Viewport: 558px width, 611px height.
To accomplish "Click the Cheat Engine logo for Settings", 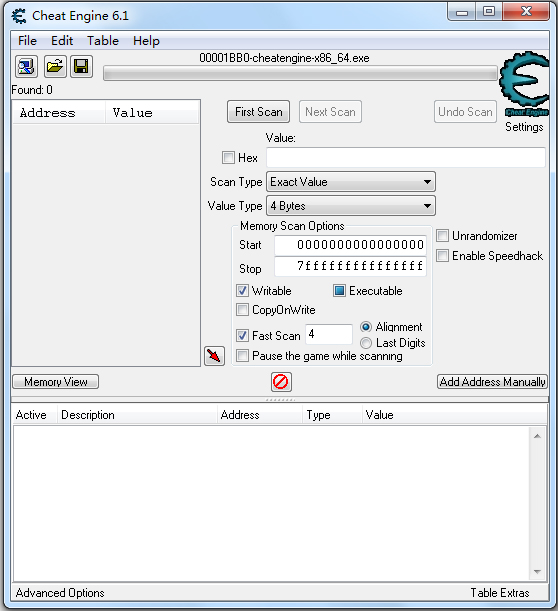I will pyautogui.click(x=525, y=84).
